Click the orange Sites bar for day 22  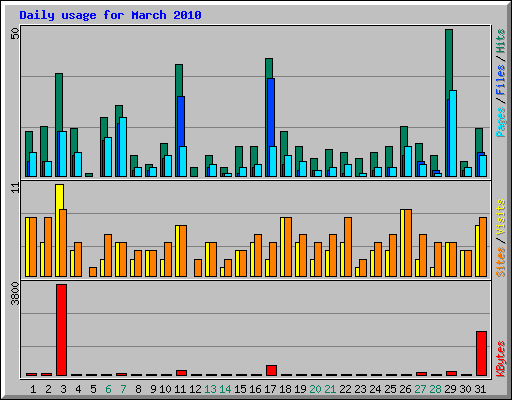point(348,247)
